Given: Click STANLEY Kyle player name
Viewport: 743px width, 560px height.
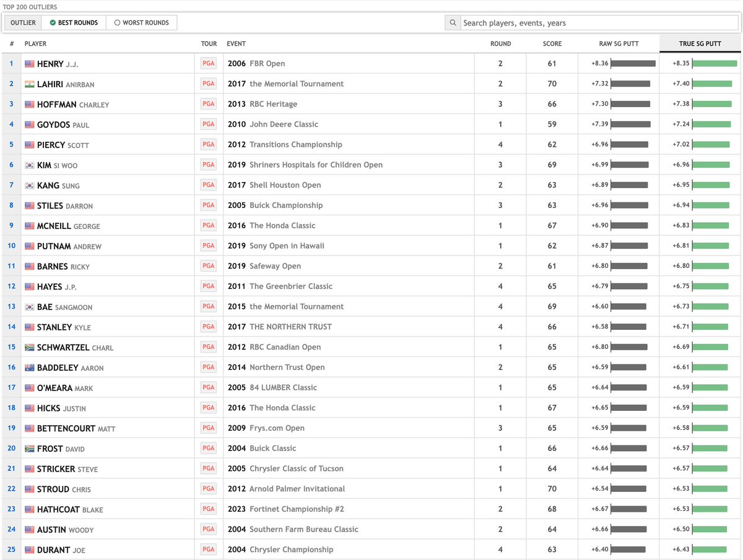Looking at the screenshot, I should pyautogui.click(x=64, y=327).
